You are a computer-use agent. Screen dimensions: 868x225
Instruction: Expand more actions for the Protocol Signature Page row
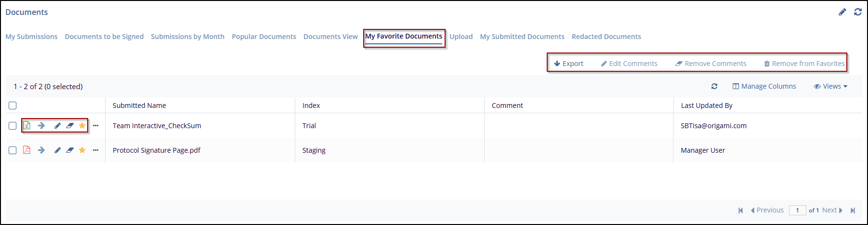click(95, 150)
